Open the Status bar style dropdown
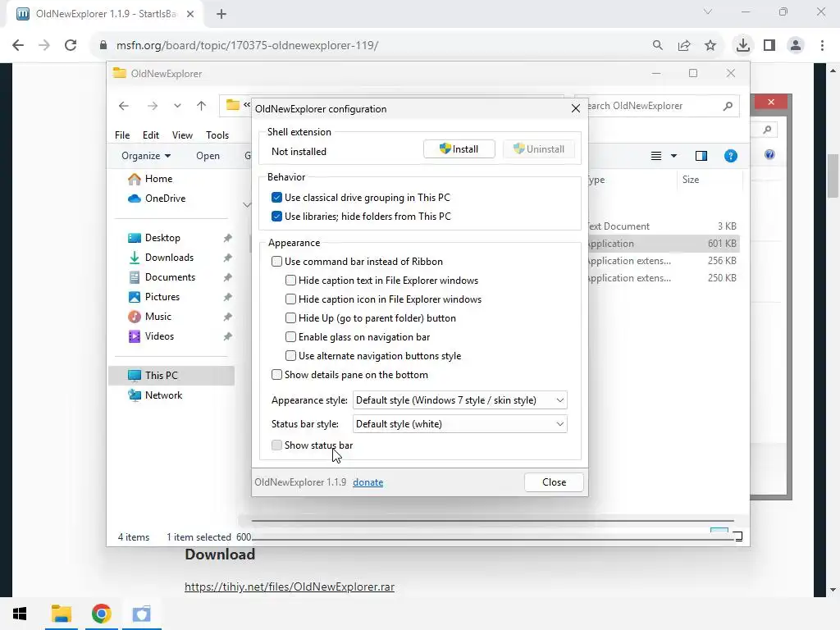Screen dimensions: 840x630 pos(459,424)
